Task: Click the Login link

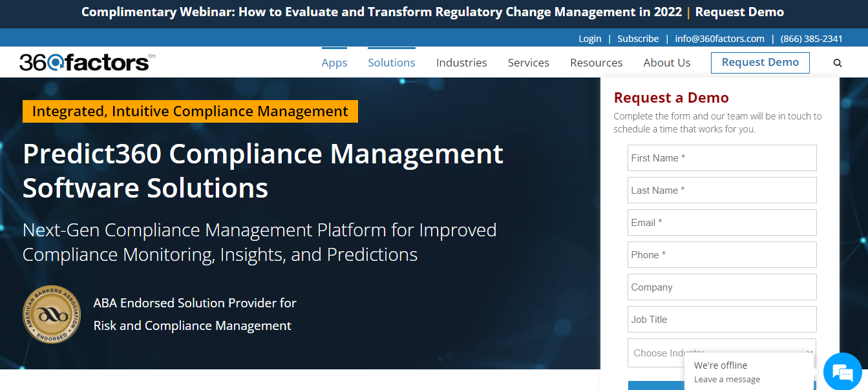Action: point(590,39)
